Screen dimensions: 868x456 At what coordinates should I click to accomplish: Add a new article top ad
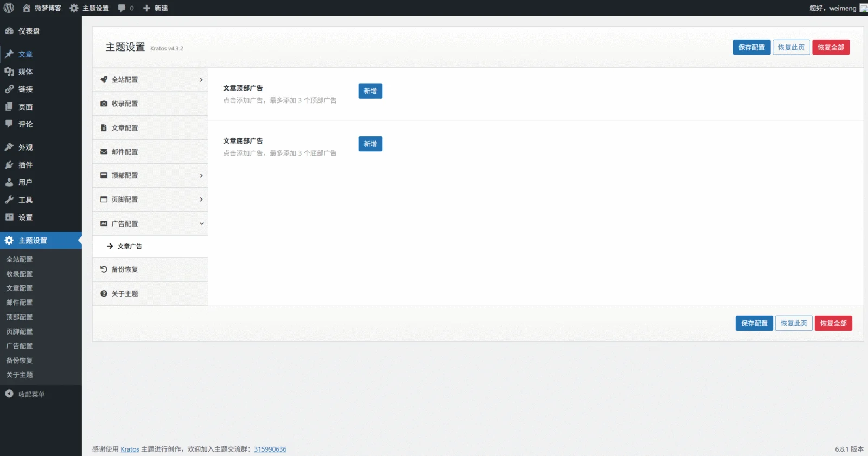(370, 91)
